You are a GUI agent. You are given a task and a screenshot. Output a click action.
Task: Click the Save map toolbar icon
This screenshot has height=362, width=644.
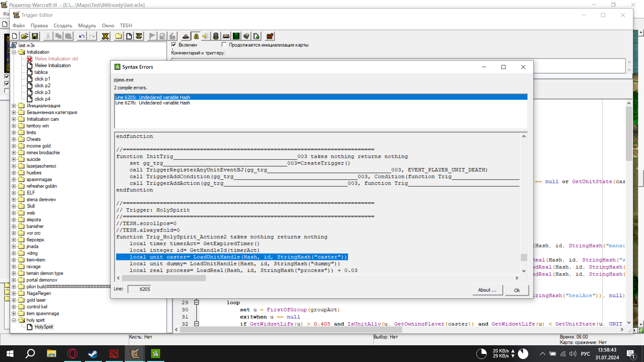coord(35,36)
